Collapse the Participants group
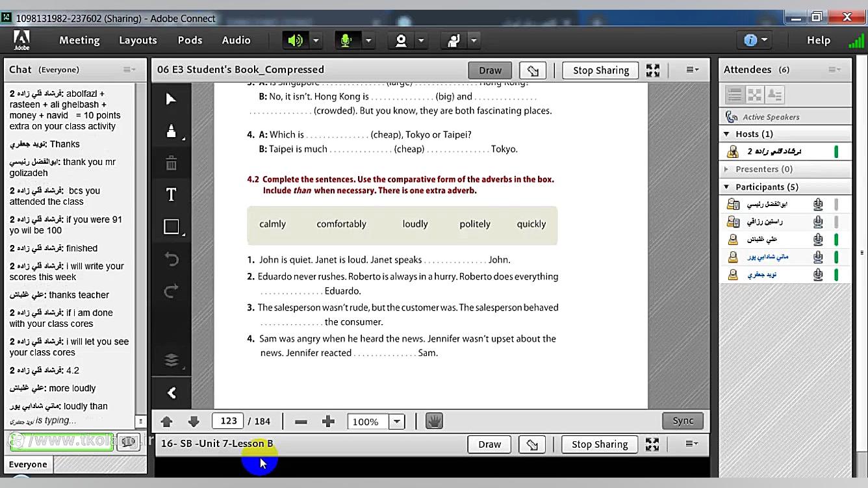 point(726,187)
